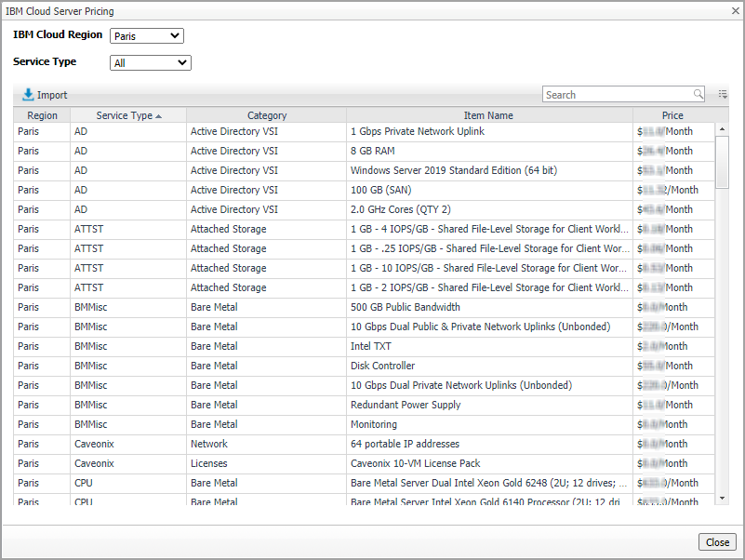Sort by the Category column header
Screen dimensions: 745x560
(x=267, y=116)
